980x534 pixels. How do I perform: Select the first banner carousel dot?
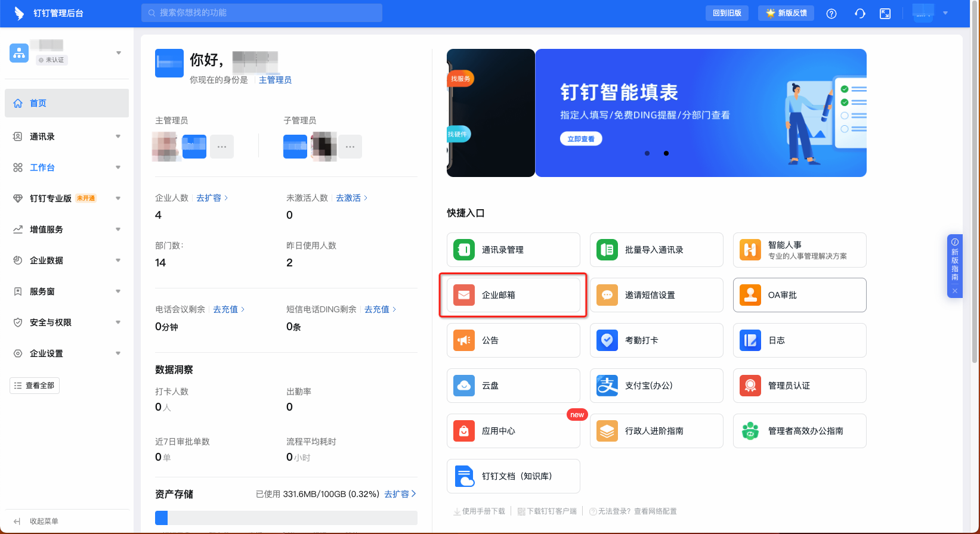pos(647,153)
